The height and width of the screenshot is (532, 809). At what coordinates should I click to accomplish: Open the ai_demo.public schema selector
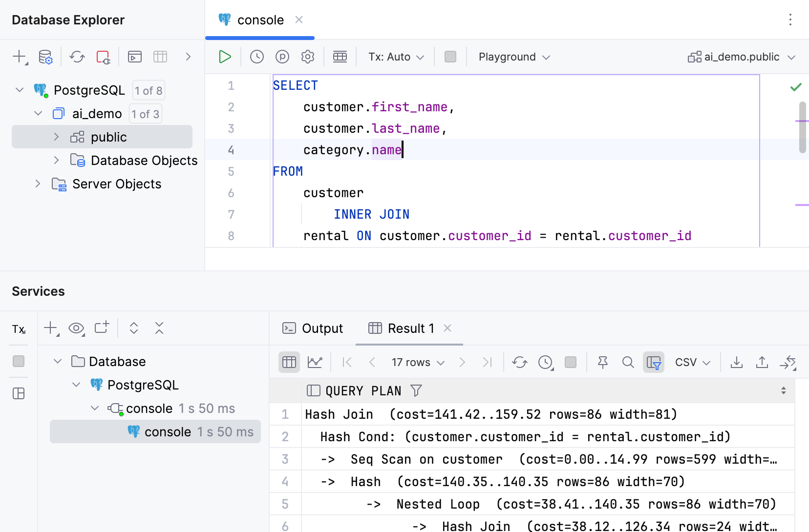point(742,57)
